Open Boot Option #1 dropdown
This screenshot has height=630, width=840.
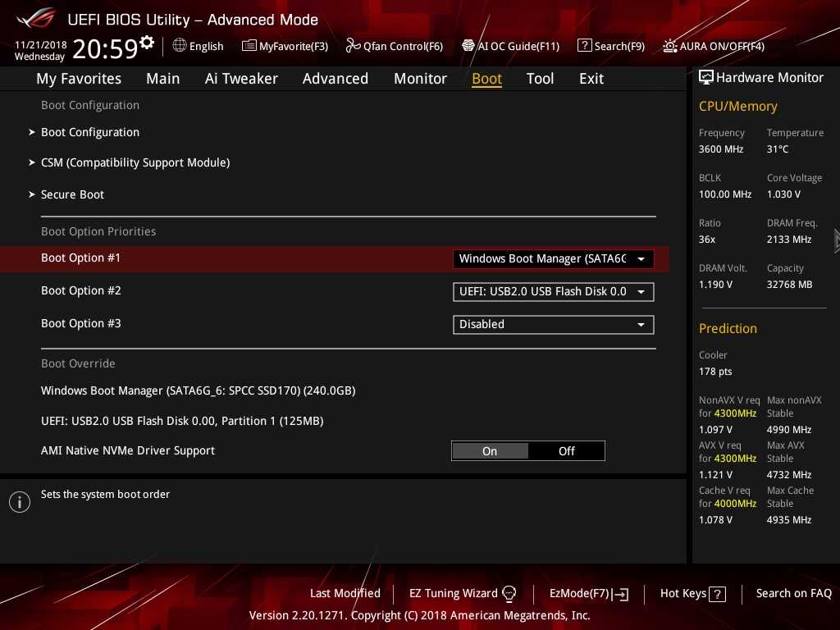pyautogui.click(x=553, y=259)
